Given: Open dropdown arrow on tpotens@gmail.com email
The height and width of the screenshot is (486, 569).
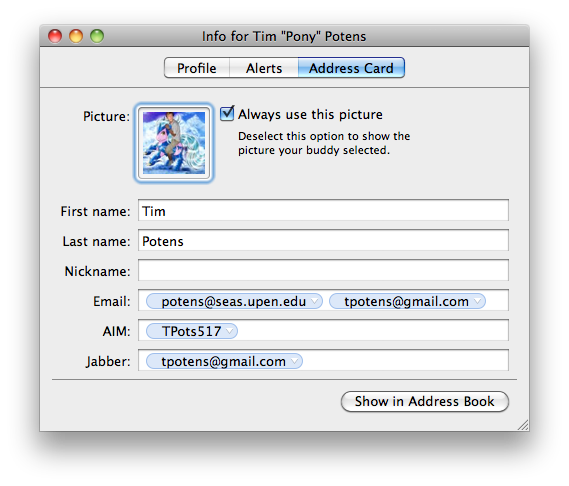Looking at the screenshot, I should (478, 301).
